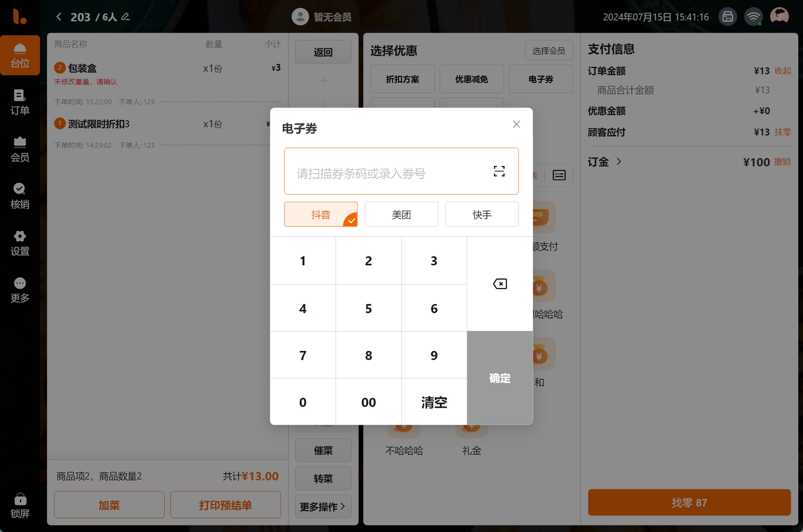The width and height of the screenshot is (803, 532).
Task: Close the 电子券 dialog
Action: (516, 124)
